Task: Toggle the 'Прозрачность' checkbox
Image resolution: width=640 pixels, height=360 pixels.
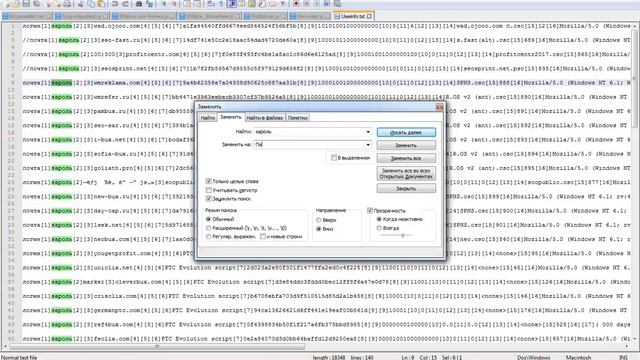Action: (370, 211)
